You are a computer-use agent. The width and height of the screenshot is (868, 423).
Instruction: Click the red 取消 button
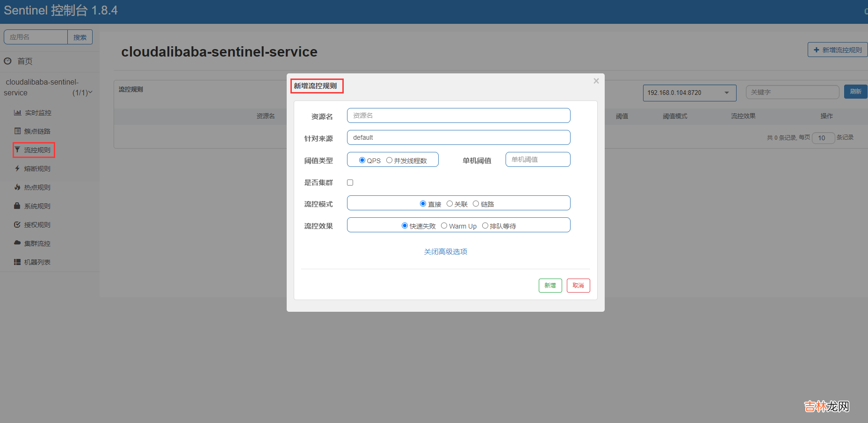578,286
